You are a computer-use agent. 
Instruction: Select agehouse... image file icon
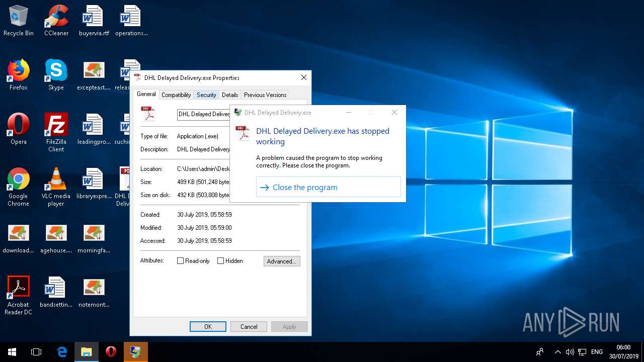coord(56,238)
